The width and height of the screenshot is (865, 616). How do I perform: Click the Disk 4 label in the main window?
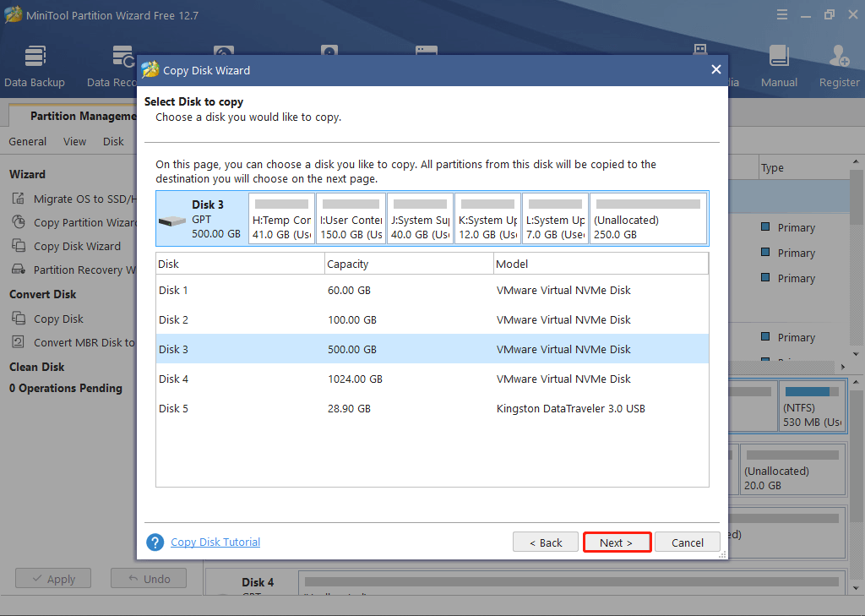click(x=258, y=581)
